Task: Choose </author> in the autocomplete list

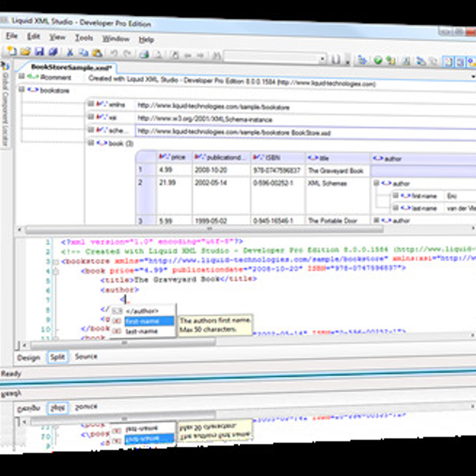Action: [x=143, y=311]
